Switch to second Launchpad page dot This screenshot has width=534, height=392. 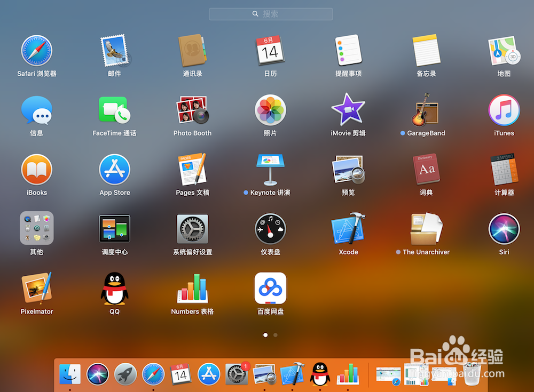276,335
